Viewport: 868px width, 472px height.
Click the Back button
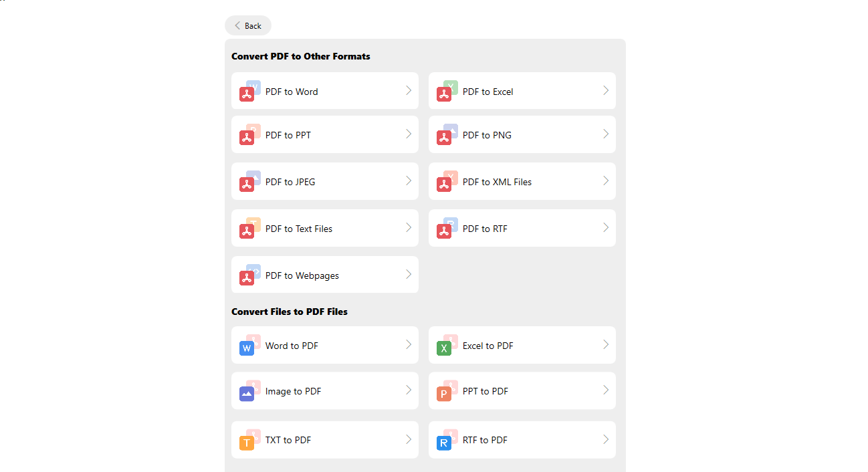(x=248, y=25)
